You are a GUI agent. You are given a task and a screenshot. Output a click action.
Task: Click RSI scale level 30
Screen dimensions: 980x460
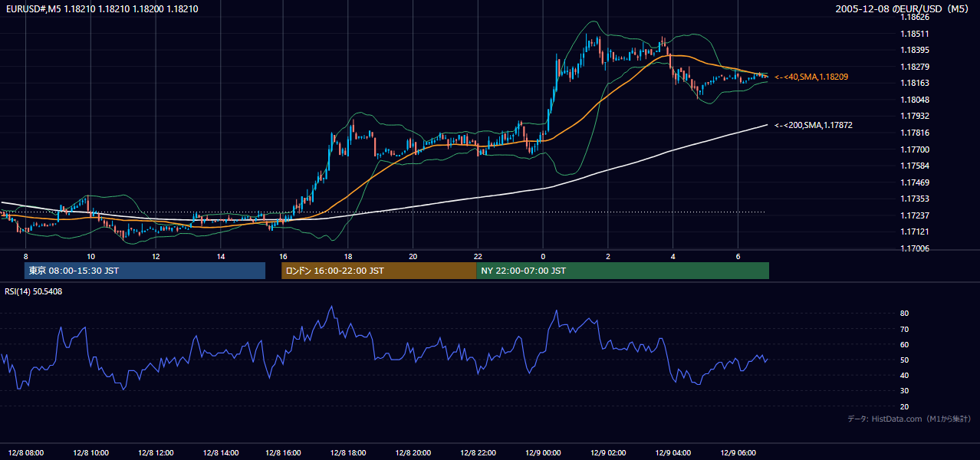point(905,391)
